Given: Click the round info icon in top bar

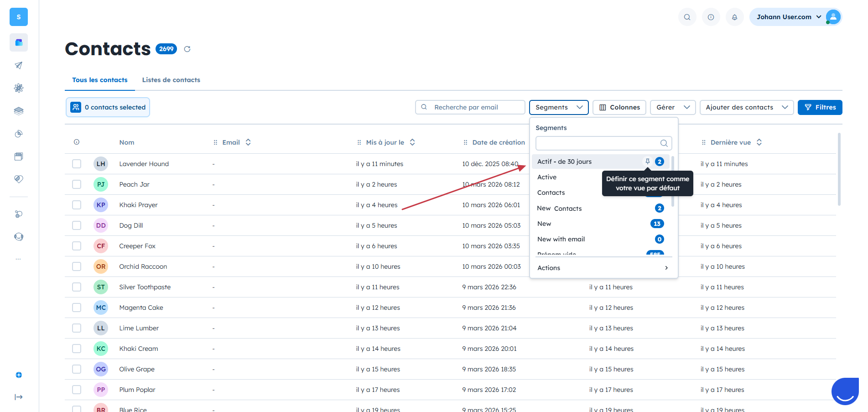Looking at the screenshot, I should coord(711,17).
